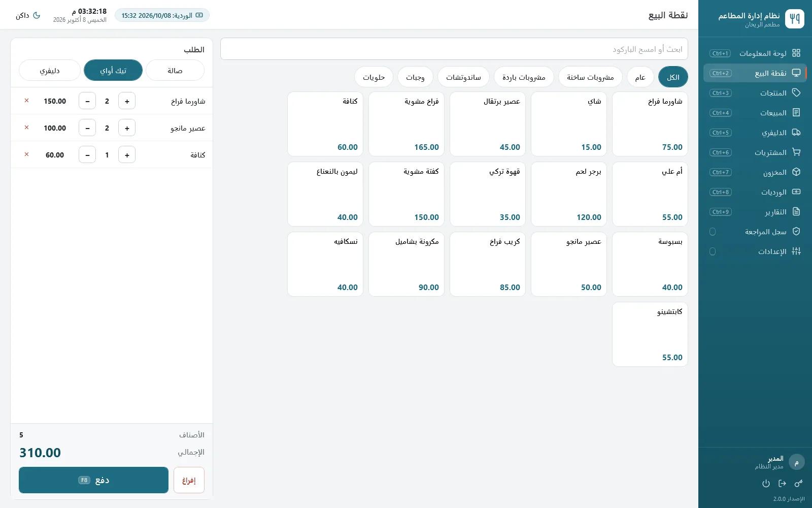The image size is (812, 508).
Task: Add مكرونة بشاميل product card
Action: (407, 264)
